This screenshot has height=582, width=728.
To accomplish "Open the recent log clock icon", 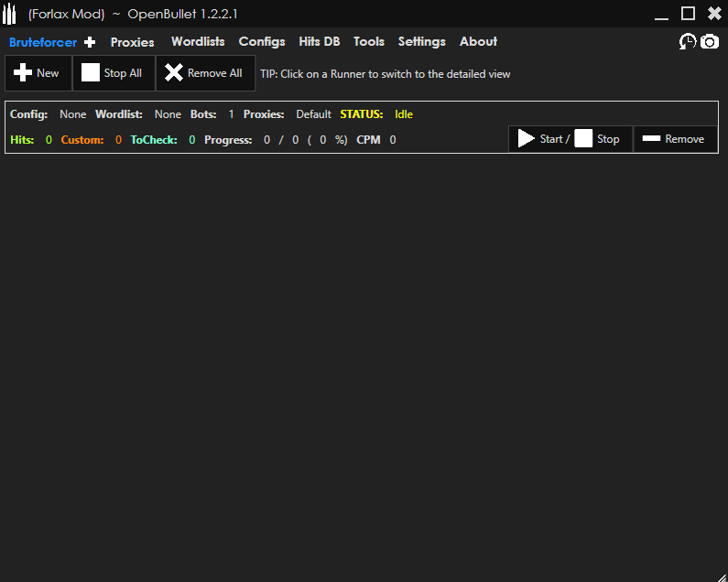I will (688, 42).
